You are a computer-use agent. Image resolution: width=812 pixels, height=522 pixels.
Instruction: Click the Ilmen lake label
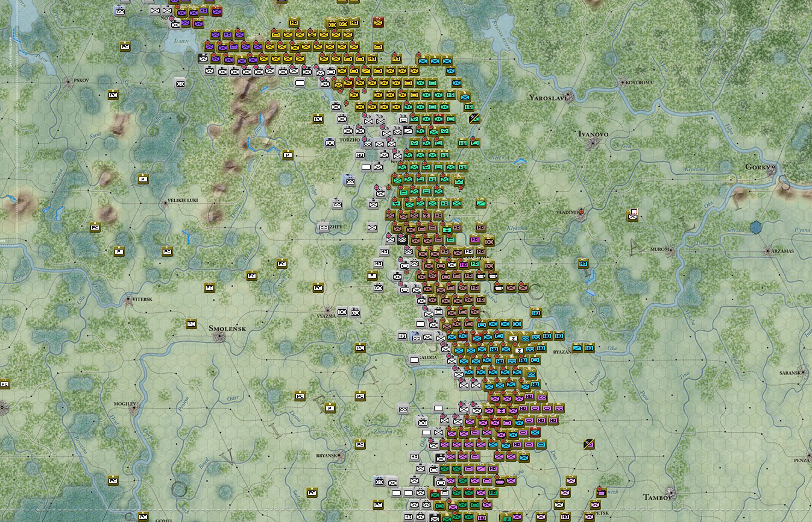click(x=181, y=41)
